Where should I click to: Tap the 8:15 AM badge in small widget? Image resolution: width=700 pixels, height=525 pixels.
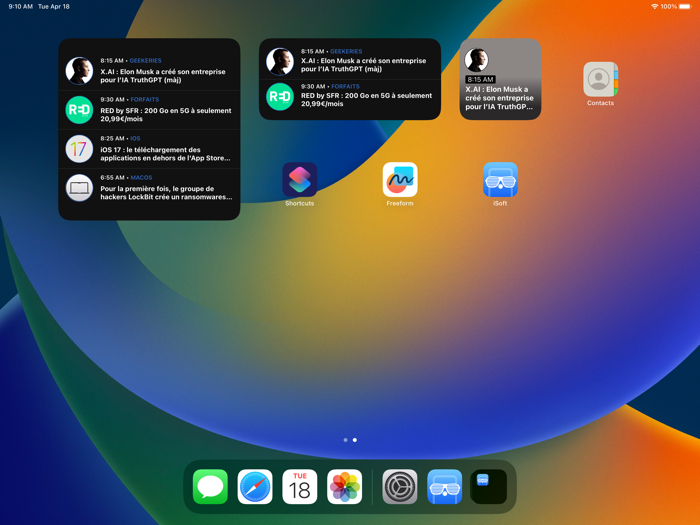[480, 79]
